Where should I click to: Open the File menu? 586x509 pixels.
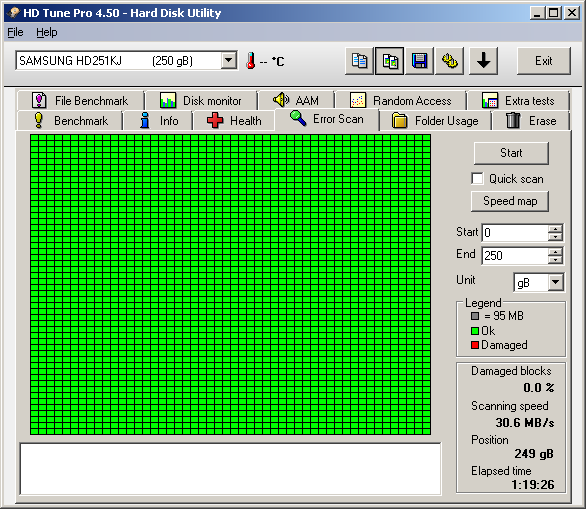15,33
